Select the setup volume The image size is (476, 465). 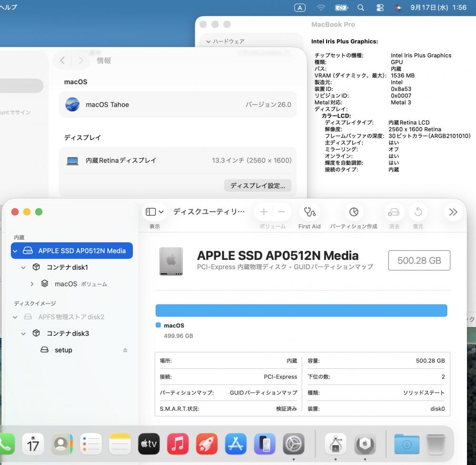pyautogui.click(x=72, y=350)
